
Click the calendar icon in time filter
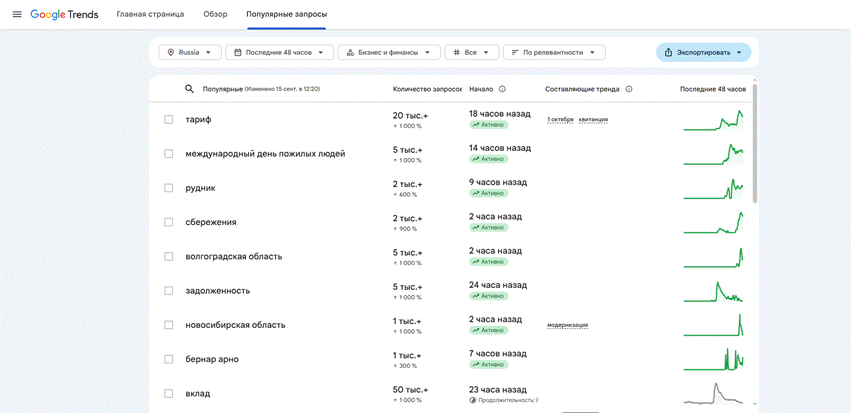(237, 53)
